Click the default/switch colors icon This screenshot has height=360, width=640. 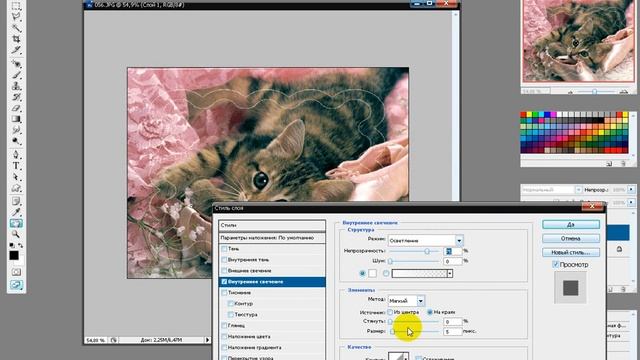(16, 245)
